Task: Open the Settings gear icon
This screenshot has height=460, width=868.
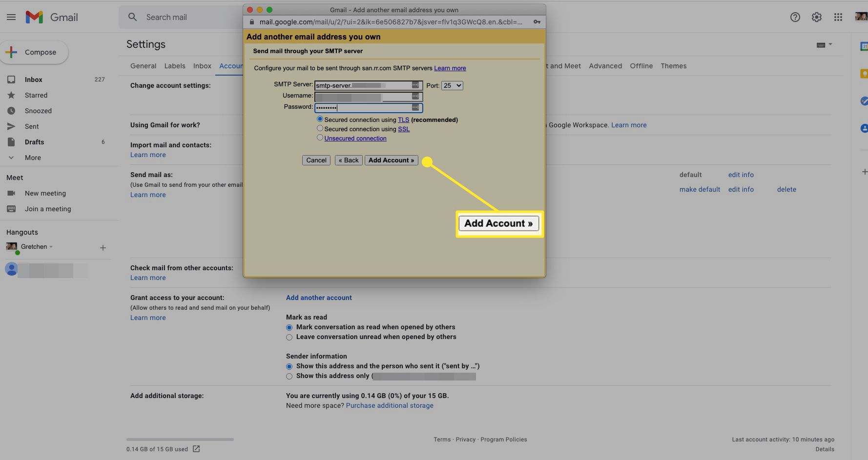Action: tap(817, 17)
